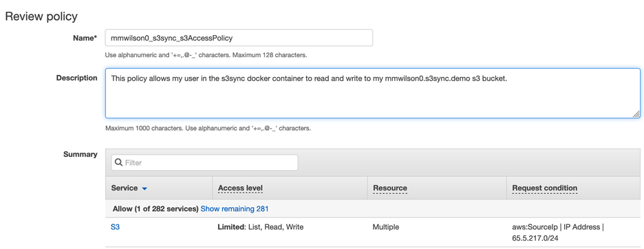Click the Description field label
This screenshot has height=249, width=644.
coord(77,78)
